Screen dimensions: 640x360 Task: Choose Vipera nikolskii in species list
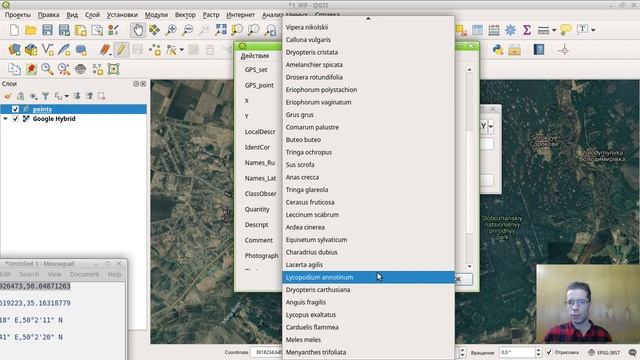coord(368,27)
